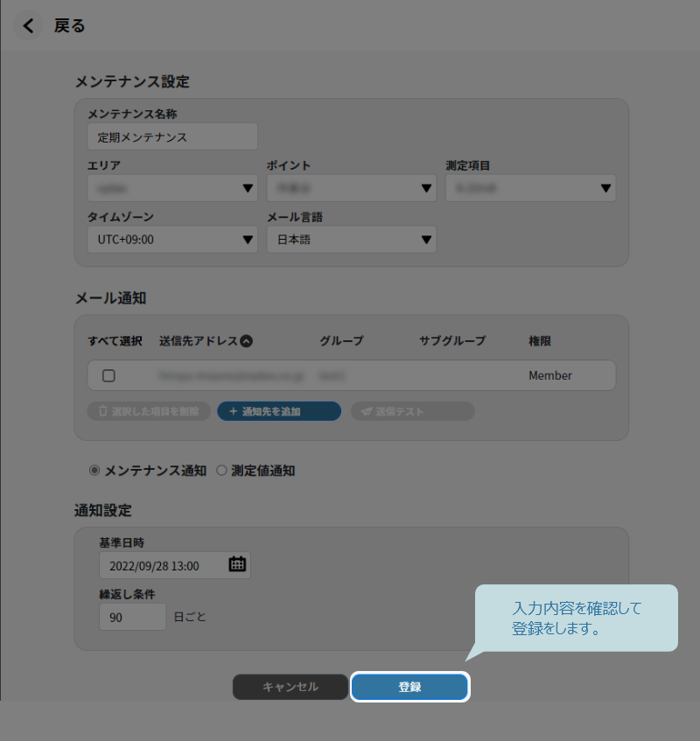This screenshot has width=700, height=741.
Task: Select the メンテナンス通知 radio button
Action: (94, 470)
